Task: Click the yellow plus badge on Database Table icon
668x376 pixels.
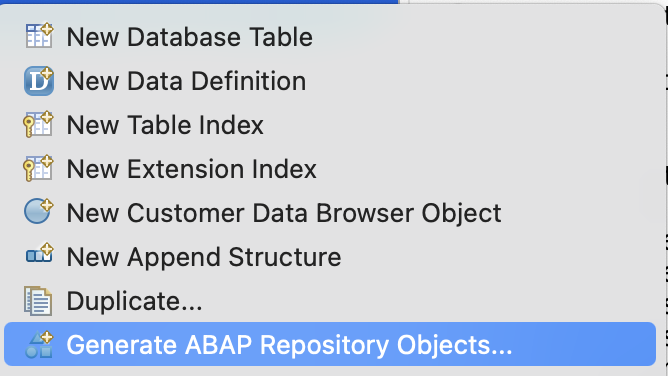Action: point(47,29)
